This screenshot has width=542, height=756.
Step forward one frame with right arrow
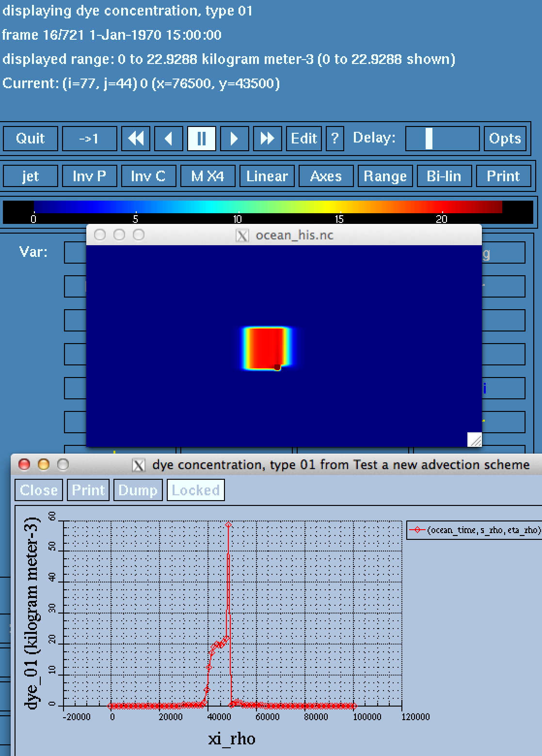pyautogui.click(x=234, y=139)
